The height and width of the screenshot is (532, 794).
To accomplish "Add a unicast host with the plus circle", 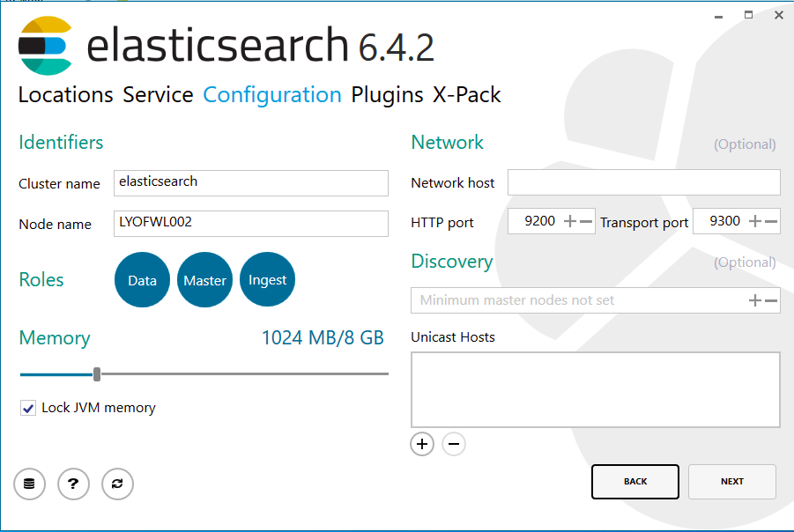I will [x=422, y=444].
